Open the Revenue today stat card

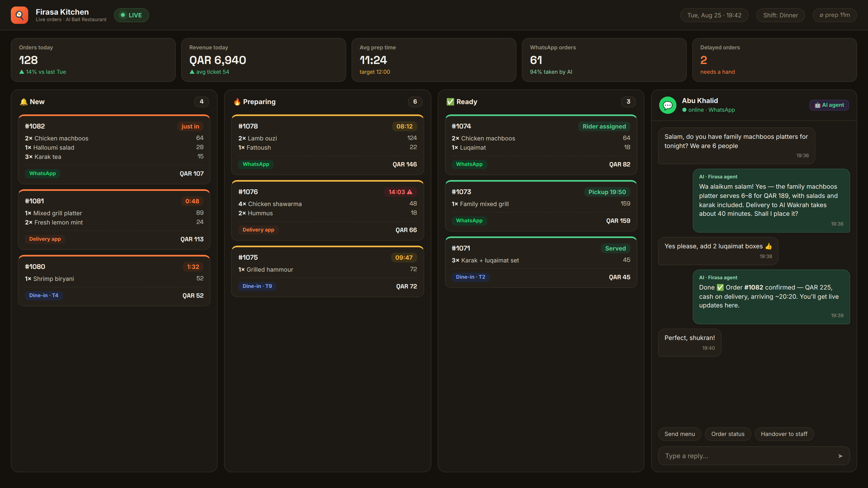(264, 60)
